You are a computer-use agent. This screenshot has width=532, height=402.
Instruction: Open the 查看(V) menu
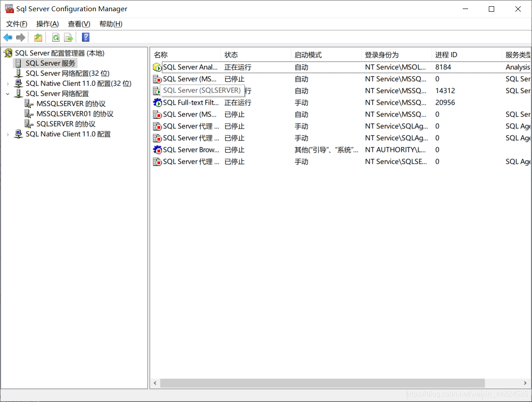[x=79, y=24]
